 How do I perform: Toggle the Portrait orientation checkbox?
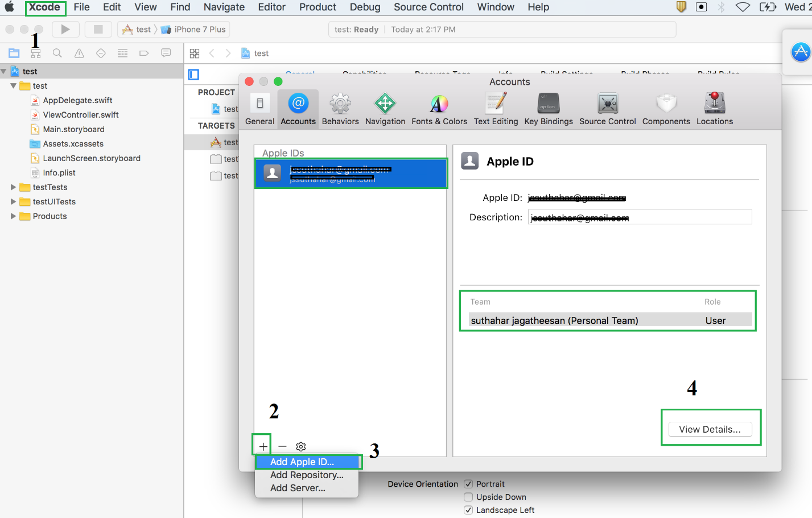(468, 484)
